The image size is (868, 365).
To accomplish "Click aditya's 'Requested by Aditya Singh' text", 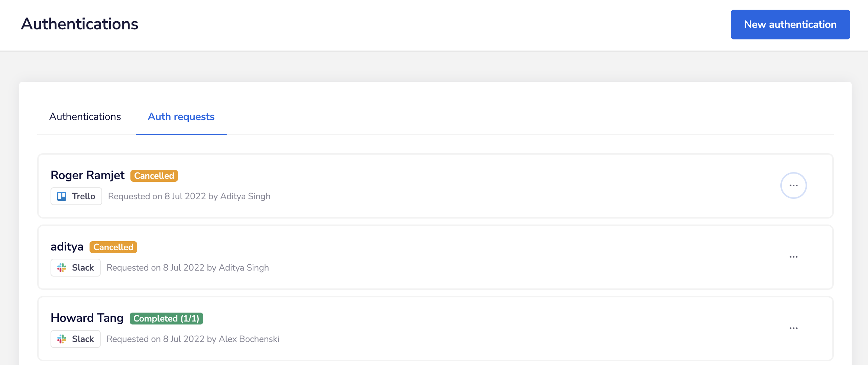I will [188, 268].
